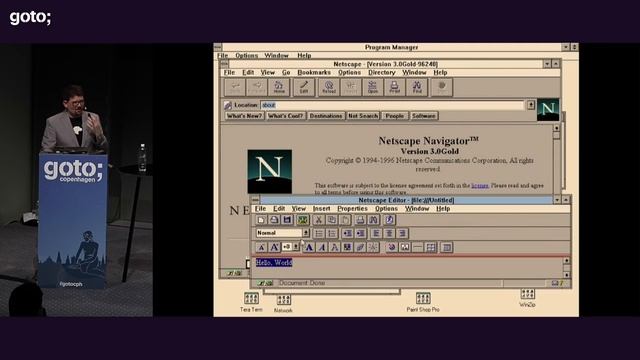
Task: Toggle Italic formatting in Netscape Editor
Action: [x=322, y=247]
